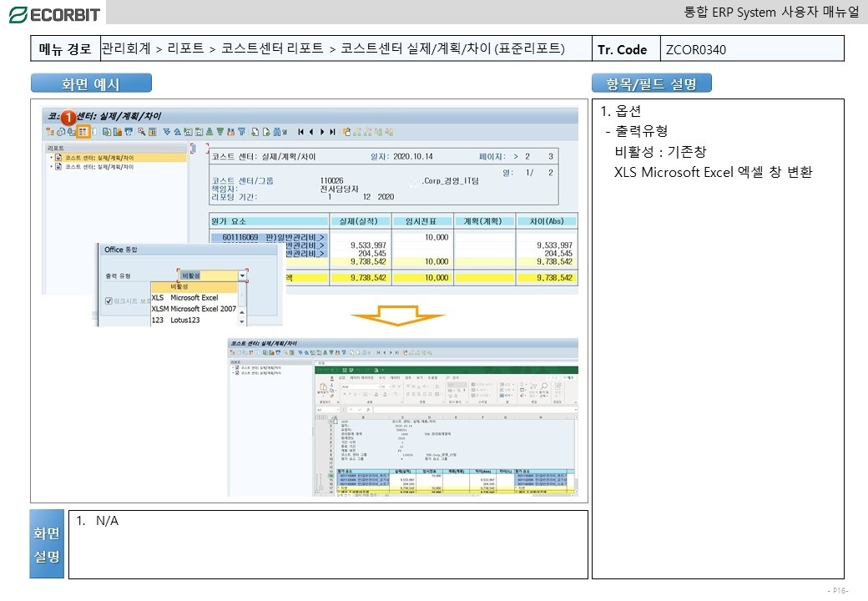Click the 화면 예시 section label
868x601 pixels.
pos(91,83)
